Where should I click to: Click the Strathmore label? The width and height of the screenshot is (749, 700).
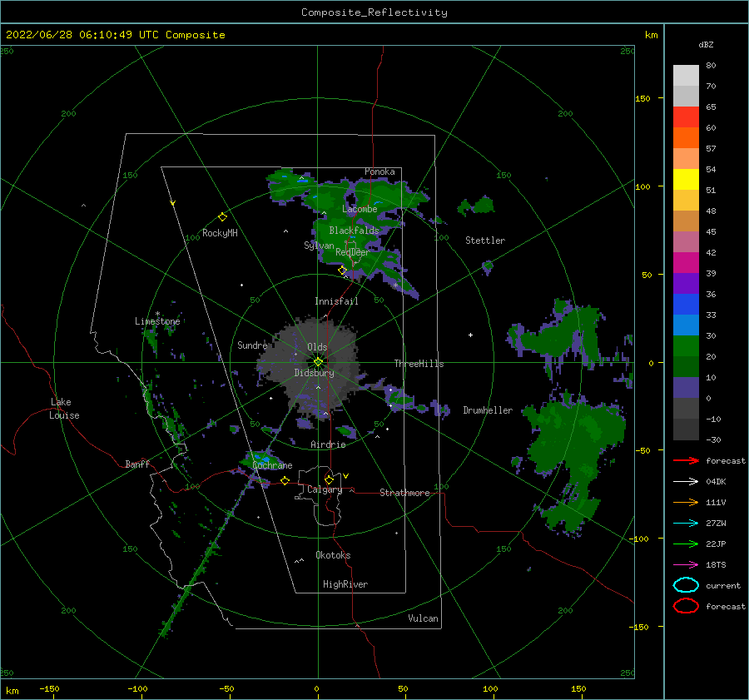(x=404, y=493)
